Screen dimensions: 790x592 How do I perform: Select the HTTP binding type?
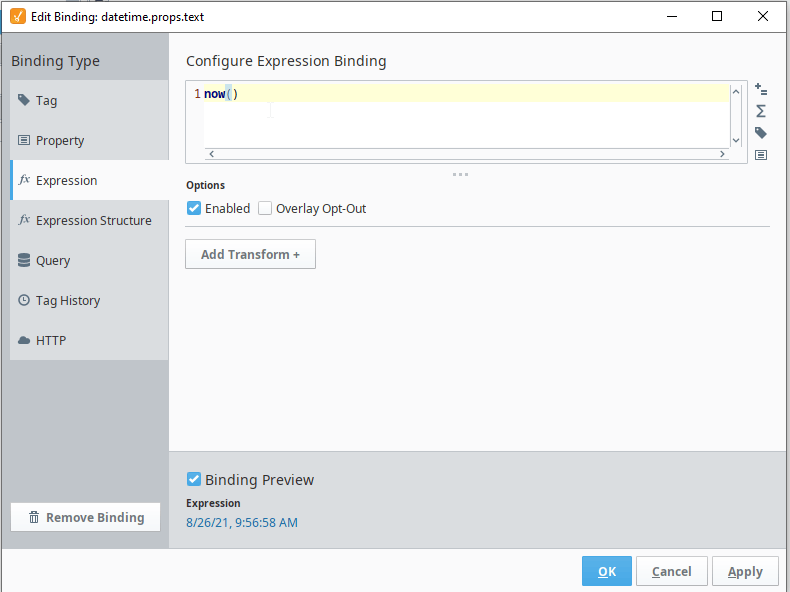click(89, 340)
